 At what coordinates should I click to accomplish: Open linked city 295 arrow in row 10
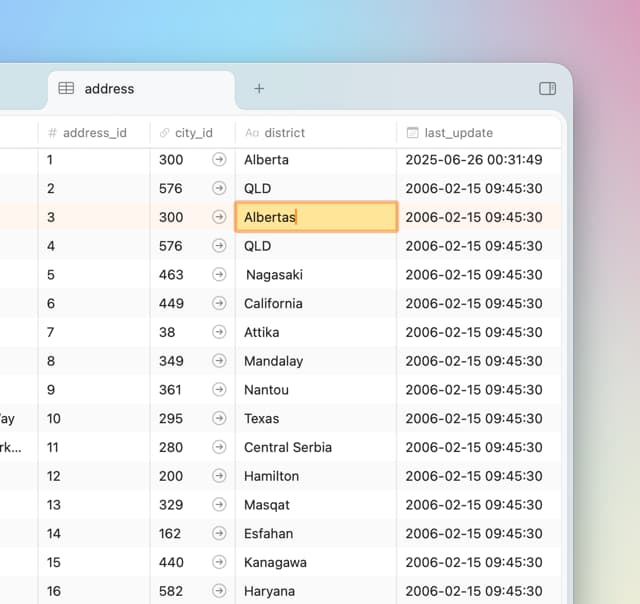(x=219, y=418)
